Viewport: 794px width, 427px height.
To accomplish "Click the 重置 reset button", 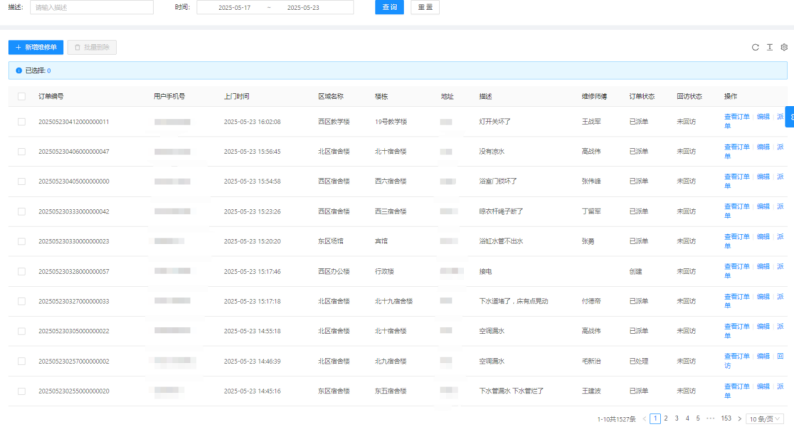I will pyautogui.click(x=425, y=7).
